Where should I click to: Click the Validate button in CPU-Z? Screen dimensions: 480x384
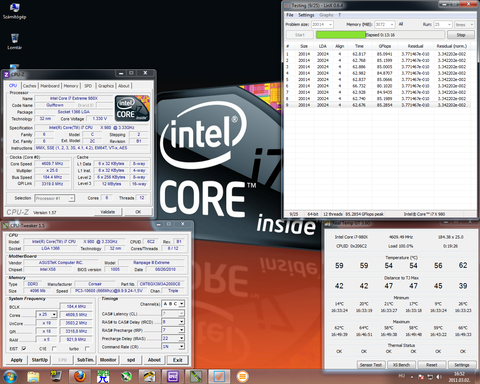click(107, 212)
